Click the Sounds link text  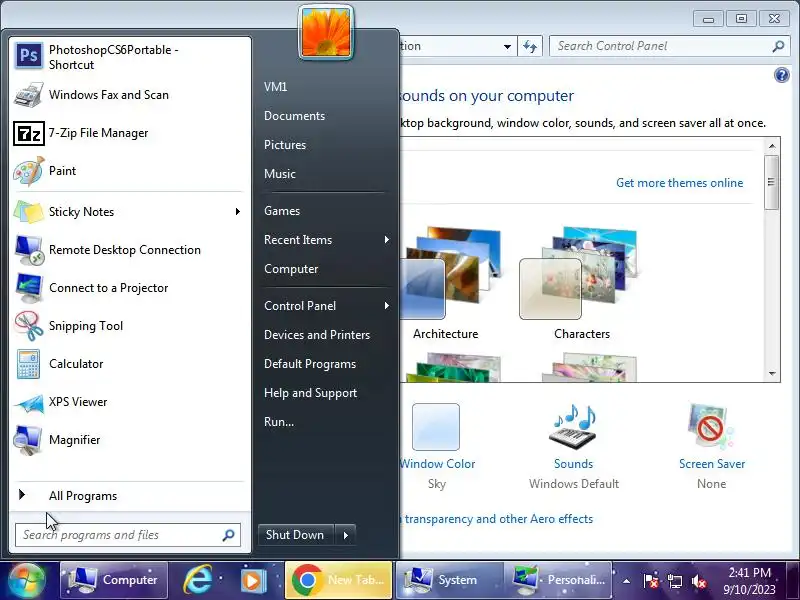tap(573, 464)
